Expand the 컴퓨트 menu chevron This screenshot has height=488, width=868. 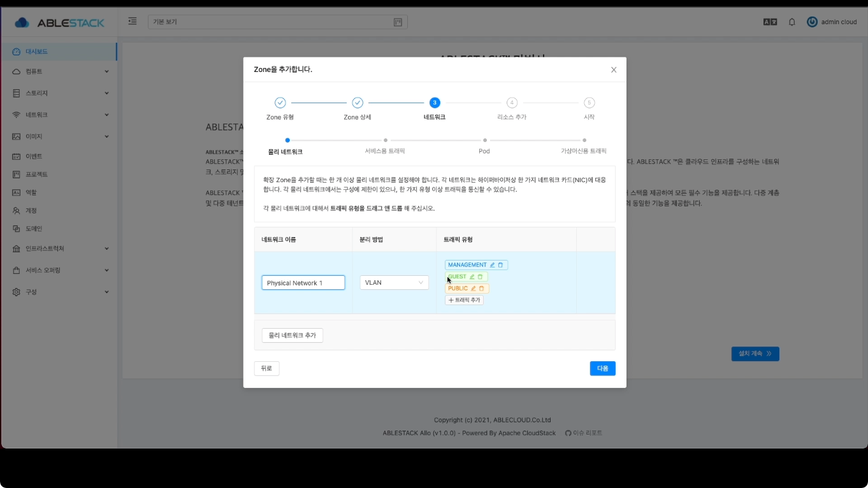[x=106, y=71]
